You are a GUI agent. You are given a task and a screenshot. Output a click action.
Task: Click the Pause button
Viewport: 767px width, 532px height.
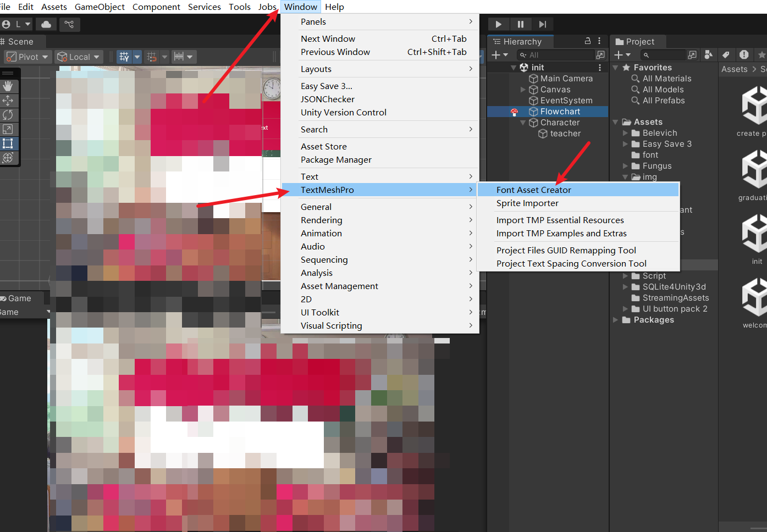coord(520,24)
